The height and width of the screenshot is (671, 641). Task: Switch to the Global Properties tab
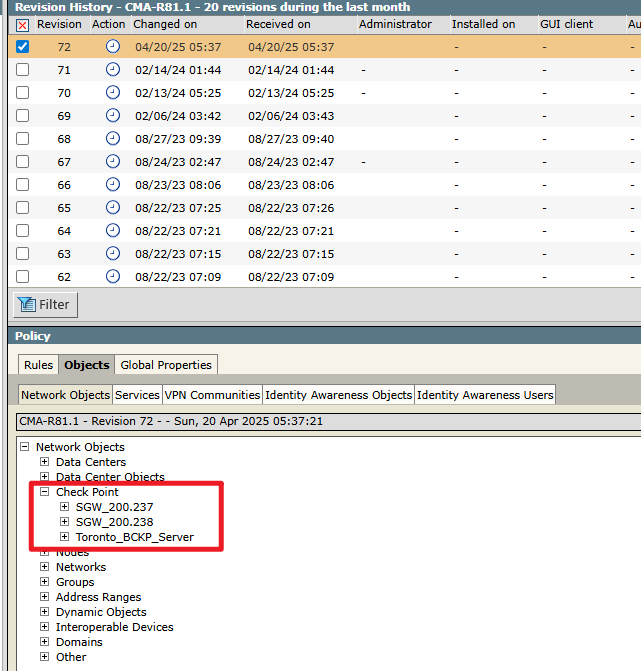(x=165, y=365)
